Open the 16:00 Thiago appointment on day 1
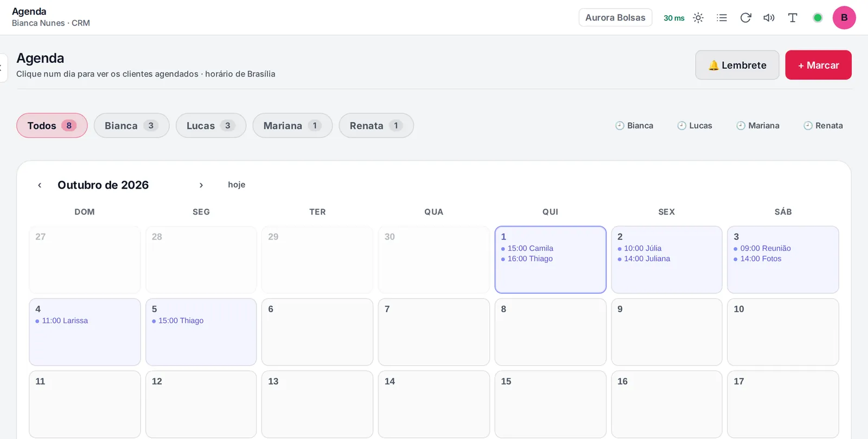Viewport: 868px width, 439px height. [x=527, y=259]
